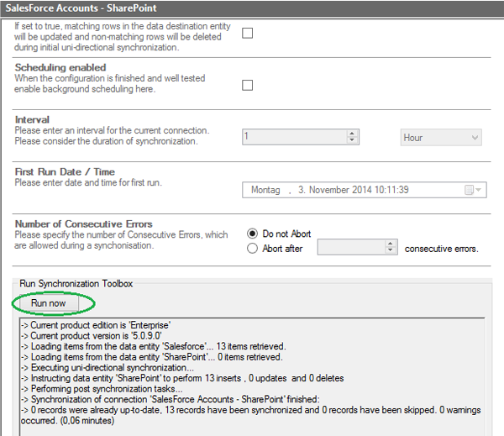Viewport: 504px width, 436px height.
Task: Select the Do not Abort option
Action: coord(252,234)
